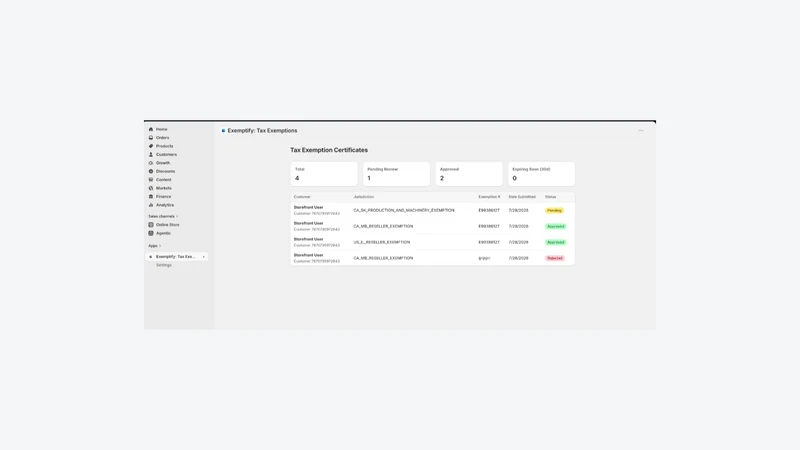Click the Exemption # column header
This screenshot has width=800, height=450.
(489, 197)
